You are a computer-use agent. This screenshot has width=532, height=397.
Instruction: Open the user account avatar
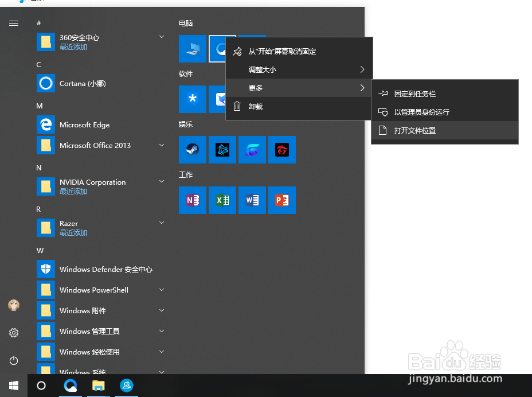[14, 305]
